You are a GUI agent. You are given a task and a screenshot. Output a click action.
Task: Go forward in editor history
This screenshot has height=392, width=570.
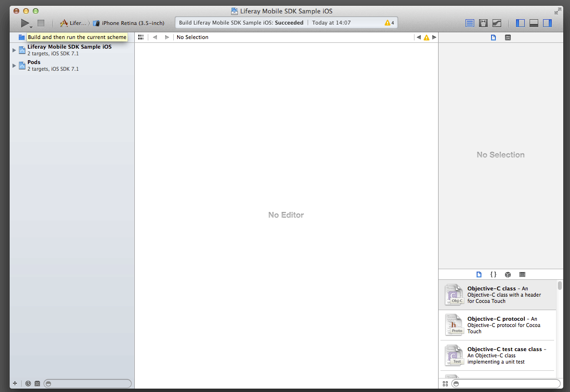tap(167, 37)
